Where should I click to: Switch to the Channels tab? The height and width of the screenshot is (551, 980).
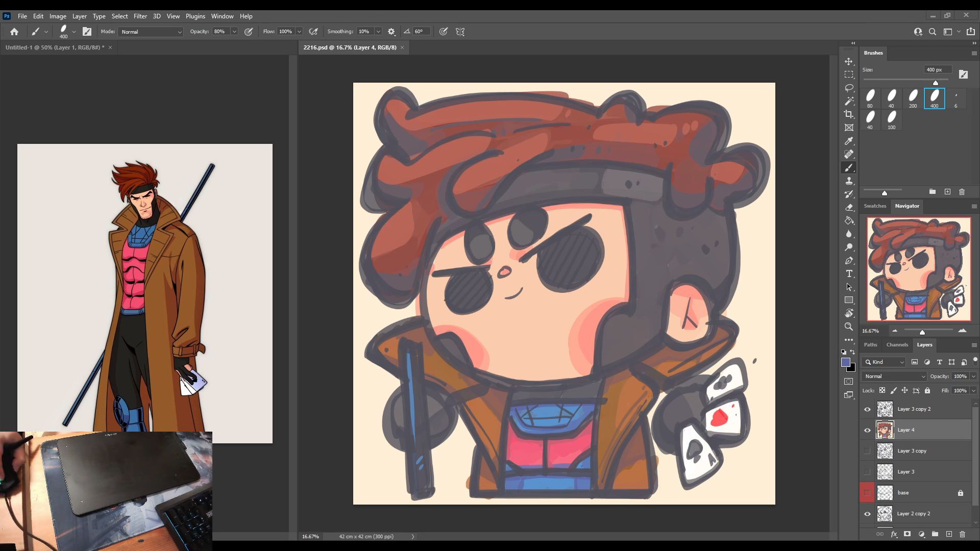coord(897,345)
